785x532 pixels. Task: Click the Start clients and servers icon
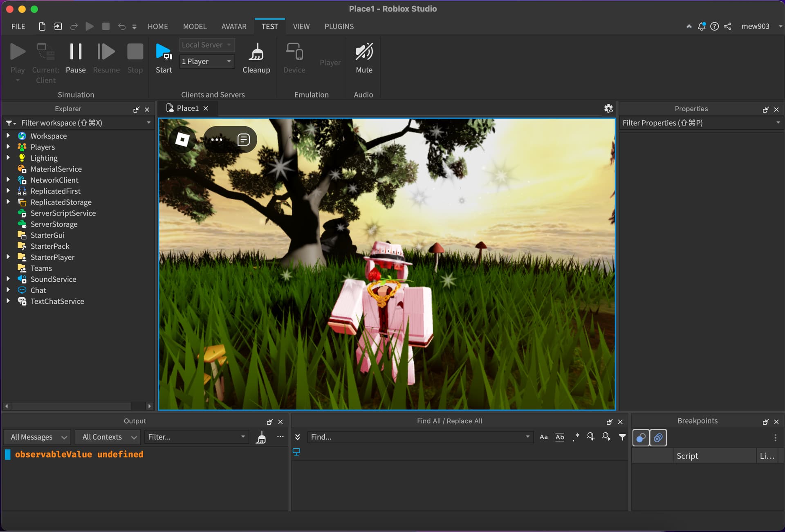pyautogui.click(x=164, y=53)
